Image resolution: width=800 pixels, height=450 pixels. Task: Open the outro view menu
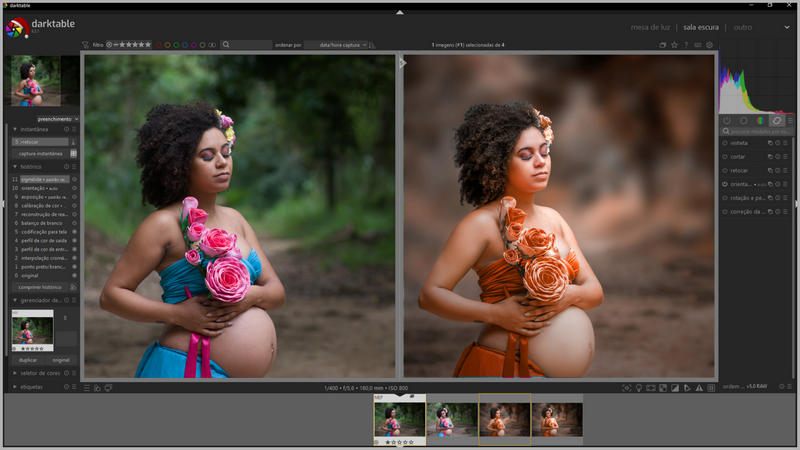pyautogui.click(x=743, y=27)
